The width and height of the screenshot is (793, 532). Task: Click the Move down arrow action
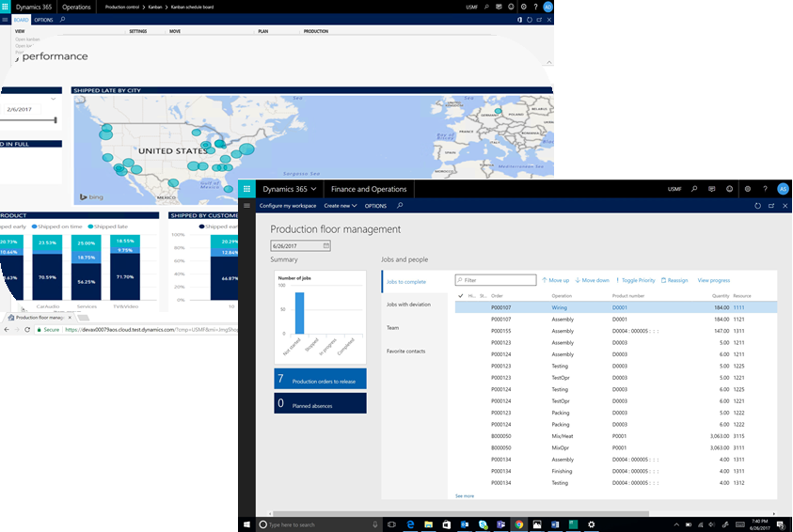tap(592, 280)
